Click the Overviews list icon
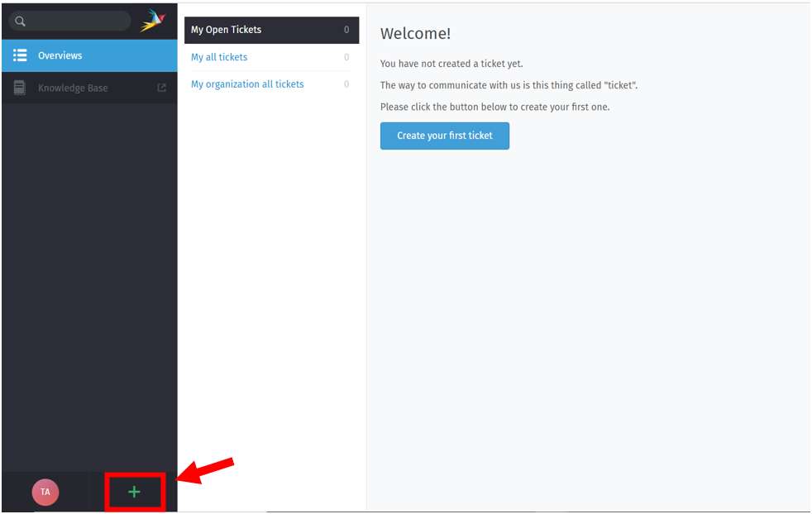Image resolution: width=812 pixels, height=514 pixels. pyautogui.click(x=20, y=55)
